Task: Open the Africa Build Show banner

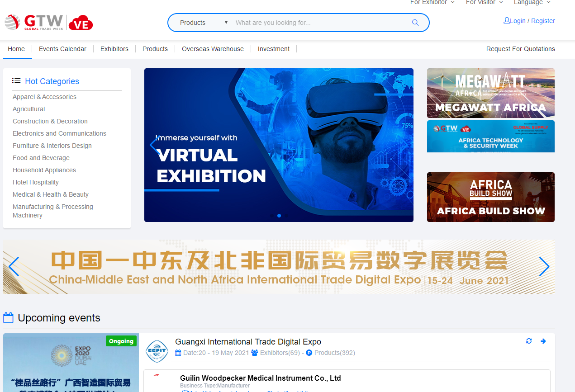Action: pyautogui.click(x=491, y=197)
